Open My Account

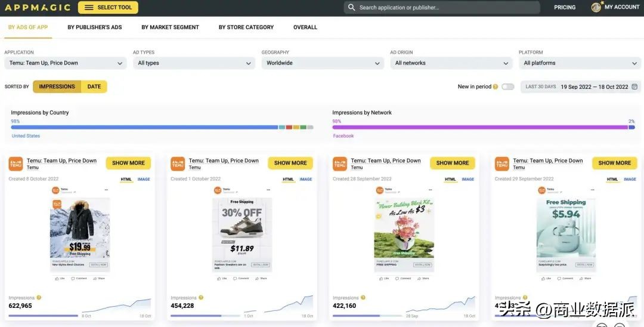tap(622, 7)
